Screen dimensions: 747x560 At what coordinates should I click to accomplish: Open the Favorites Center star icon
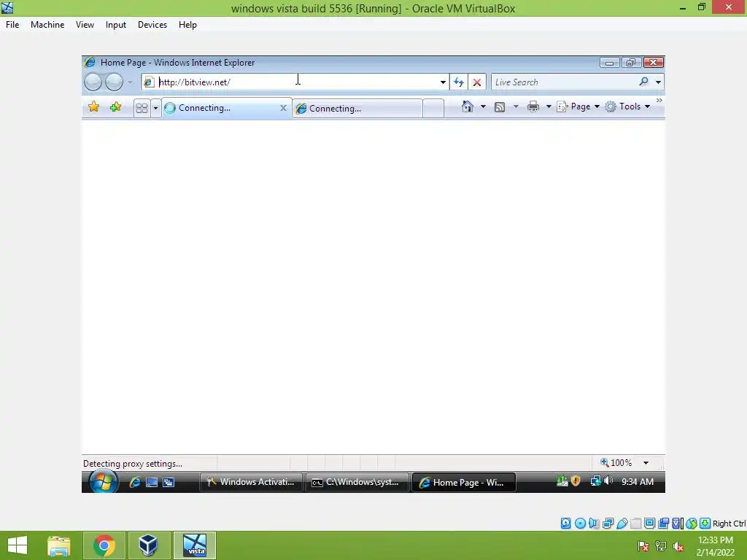click(94, 107)
